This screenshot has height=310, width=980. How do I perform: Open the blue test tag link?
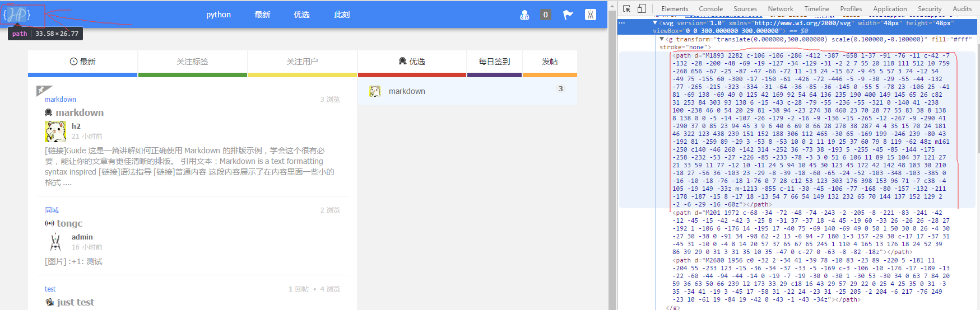[50, 289]
